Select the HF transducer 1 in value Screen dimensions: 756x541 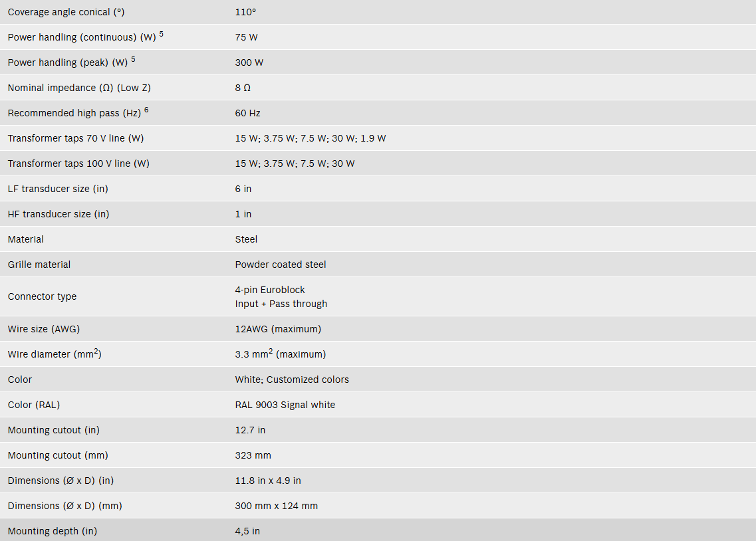tap(243, 214)
